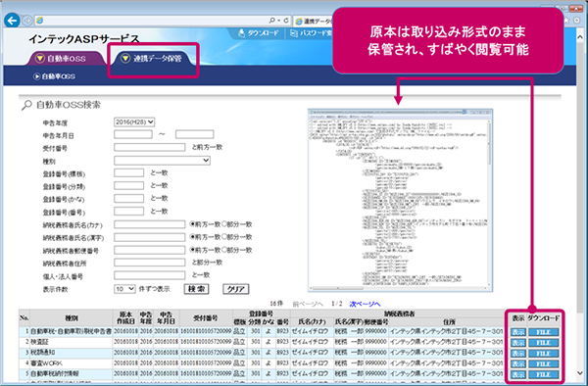Click the browser back arrow button
Screen dimensions: 588x386
coord(13,21)
